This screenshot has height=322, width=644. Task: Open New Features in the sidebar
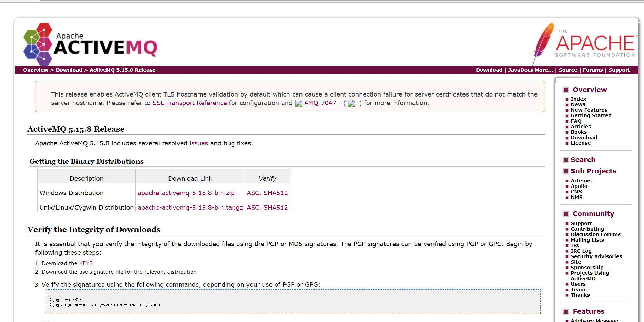click(x=589, y=110)
